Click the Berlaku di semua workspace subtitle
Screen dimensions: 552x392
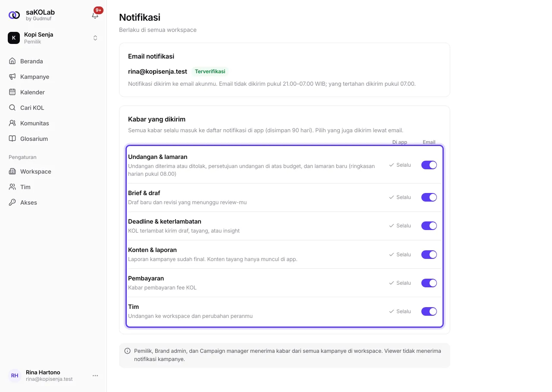[158, 30]
